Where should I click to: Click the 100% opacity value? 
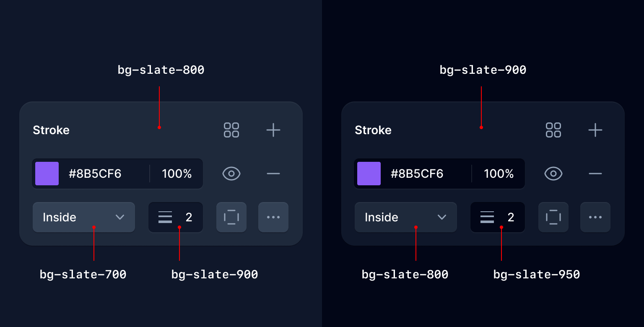pos(176,174)
